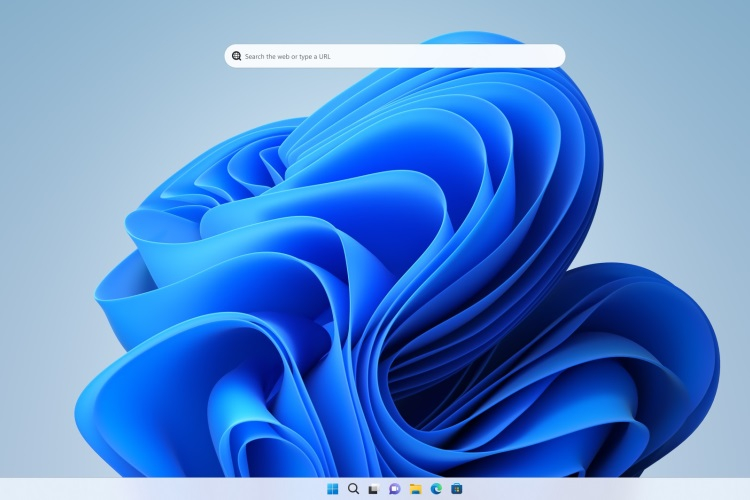Open taskbar Search magnifier
750x500 pixels.
click(353, 489)
